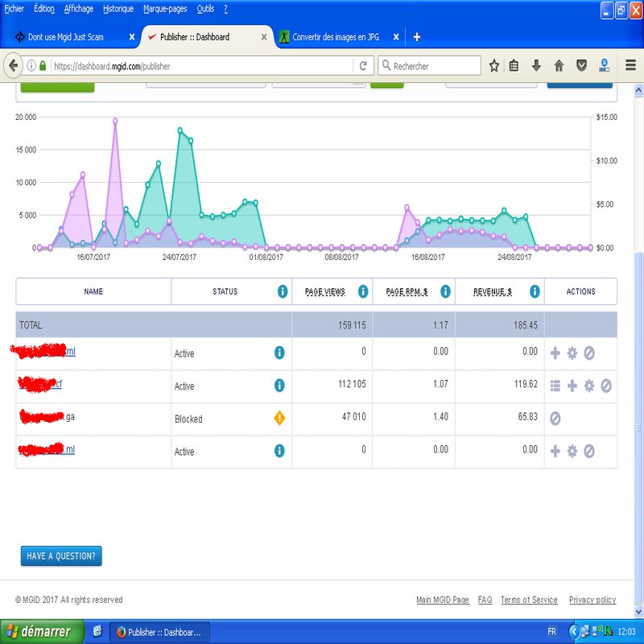Viewport: 644px width, 644px height.
Task: Sort table by PAGE RPM, $ column
Action: [x=407, y=291]
